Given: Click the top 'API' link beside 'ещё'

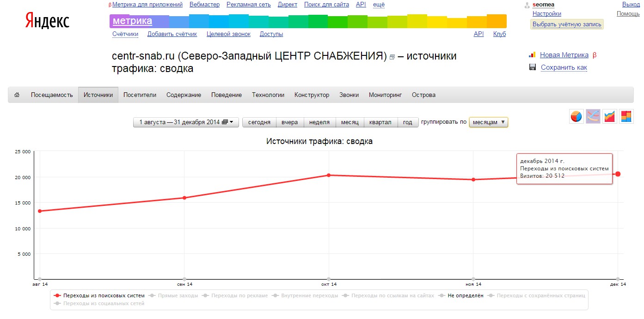Looking at the screenshot, I should [361, 5].
